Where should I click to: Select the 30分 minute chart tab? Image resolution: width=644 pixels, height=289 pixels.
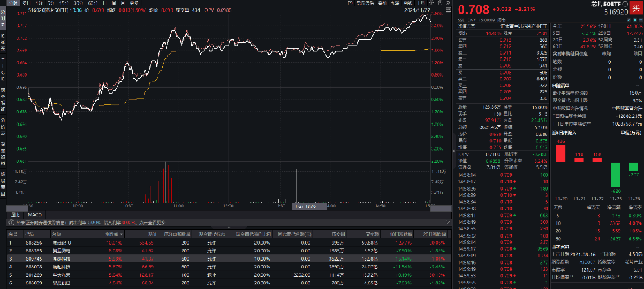[x=78, y=3]
